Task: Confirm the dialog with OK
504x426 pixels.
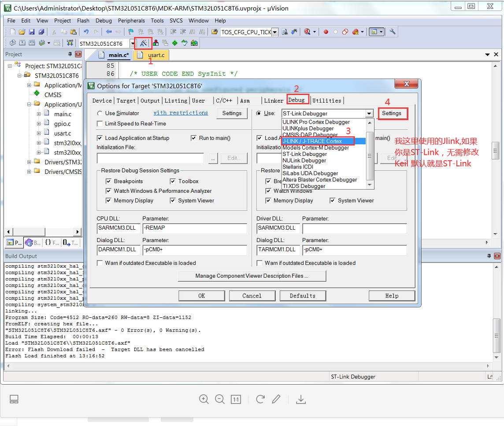Action: (201, 296)
